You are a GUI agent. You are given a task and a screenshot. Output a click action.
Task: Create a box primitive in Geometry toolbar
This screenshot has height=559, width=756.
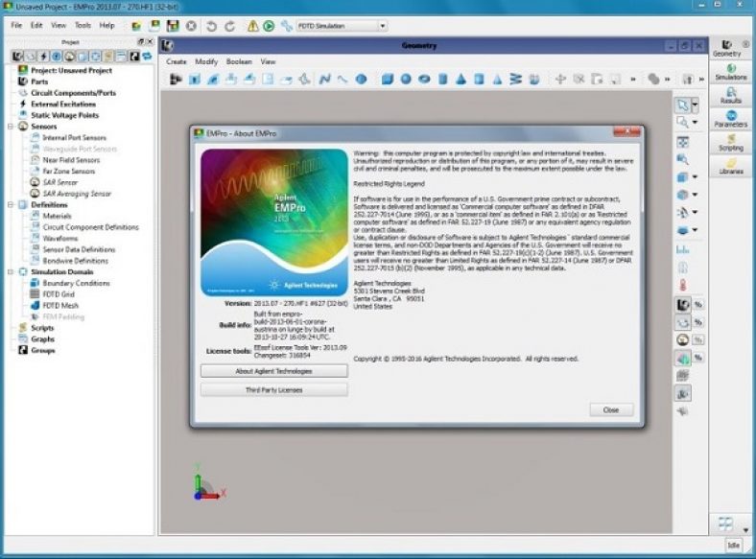click(x=388, y=79)
